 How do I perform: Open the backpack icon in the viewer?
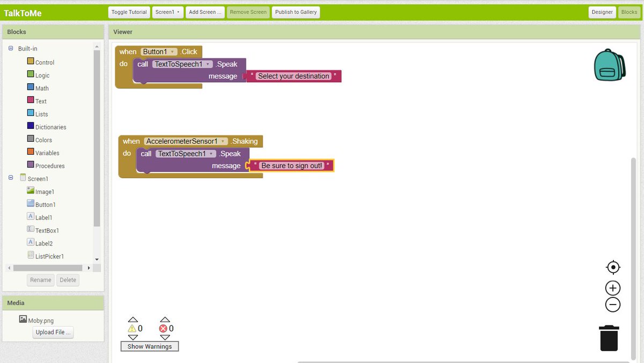tap(610, 65)
